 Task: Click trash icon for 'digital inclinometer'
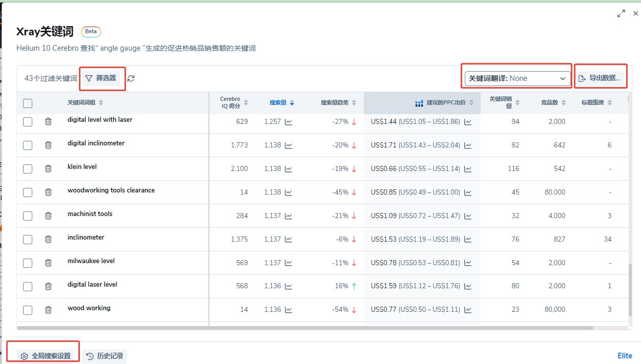tap(48, 145)
